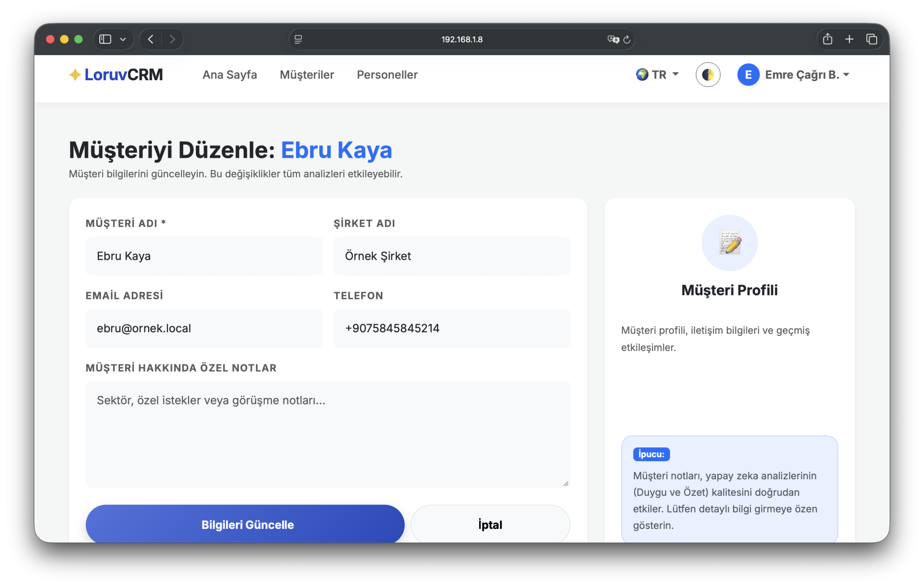Open the Personeller nav item
The image size is (924, 588).
point(387,75)
